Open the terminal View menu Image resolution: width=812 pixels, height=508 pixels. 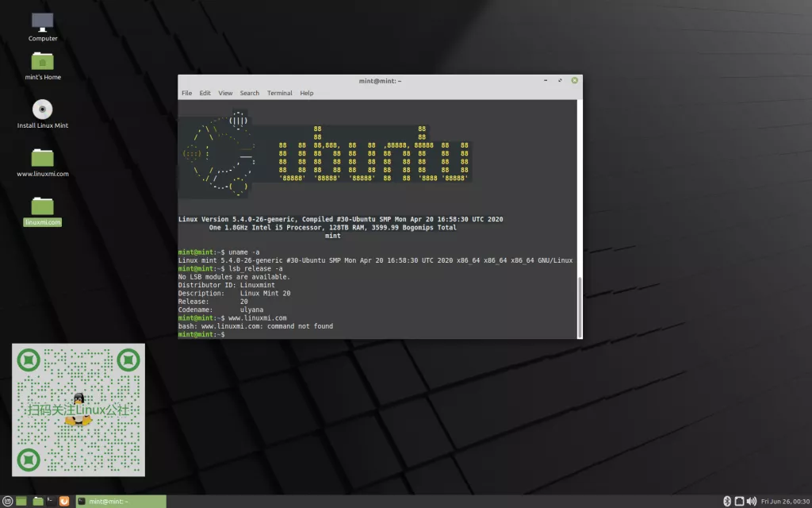coord(225,94)
